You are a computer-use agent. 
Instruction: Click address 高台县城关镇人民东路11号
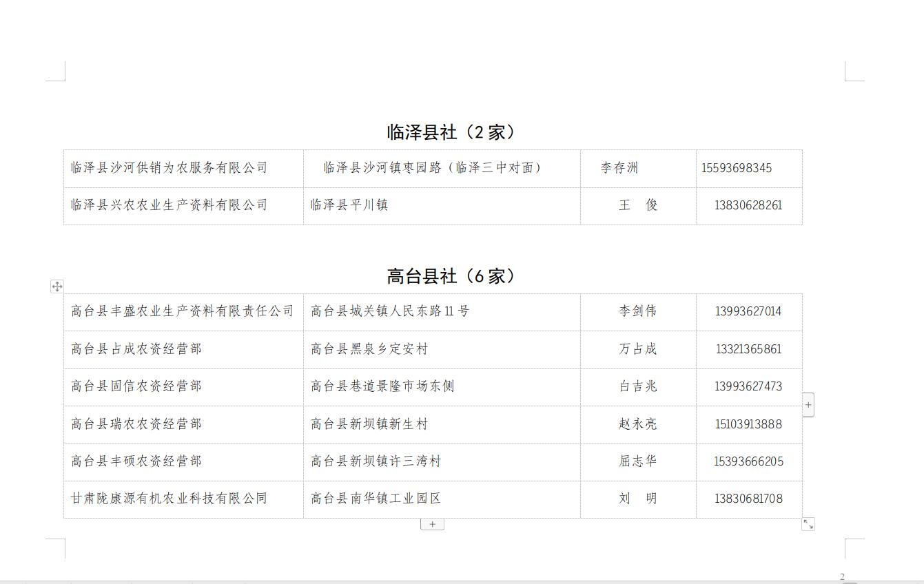[390, 311]
